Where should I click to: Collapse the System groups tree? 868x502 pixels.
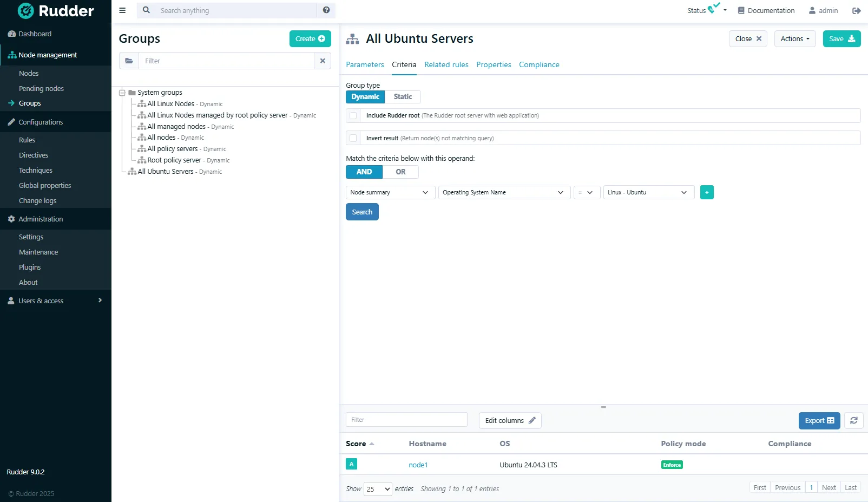[122, 93]
